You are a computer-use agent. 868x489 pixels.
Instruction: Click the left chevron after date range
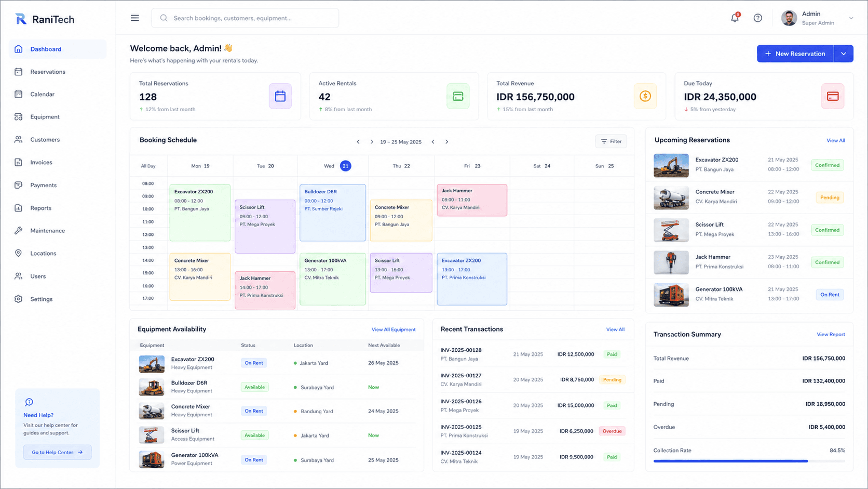pyautogui.click(x=433, y=142)
